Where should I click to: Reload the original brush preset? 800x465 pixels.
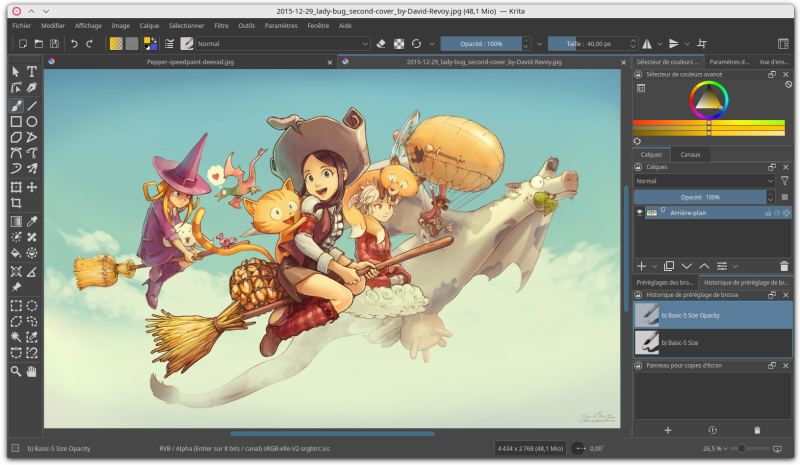coord(416,44)
